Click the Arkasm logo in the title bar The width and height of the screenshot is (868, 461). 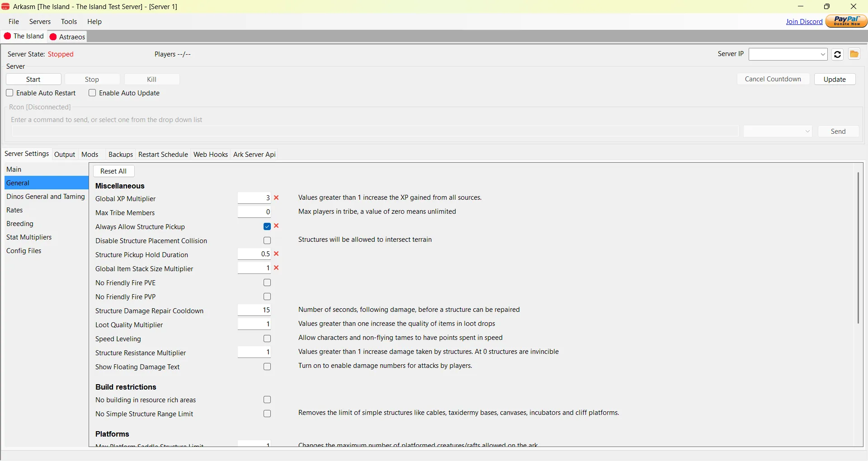(x=5, y=6)
